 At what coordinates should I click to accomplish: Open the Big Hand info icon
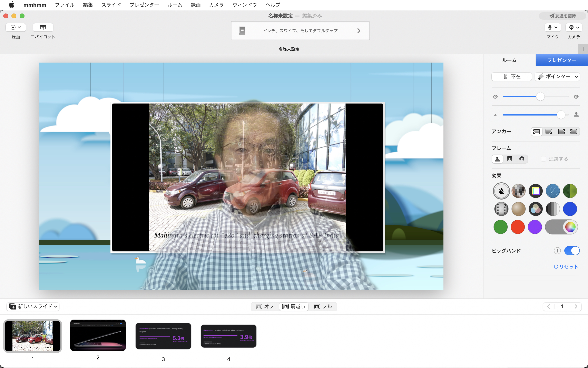557,251
